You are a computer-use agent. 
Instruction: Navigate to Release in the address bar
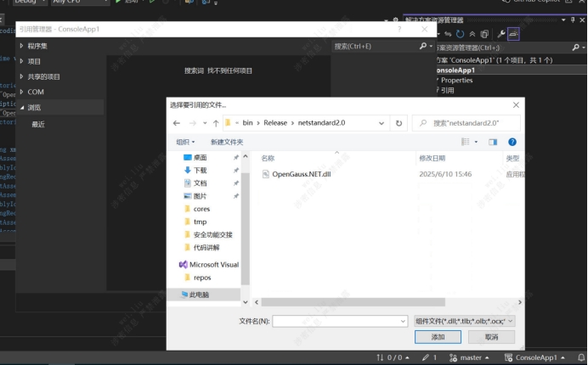tap(275, 123)
